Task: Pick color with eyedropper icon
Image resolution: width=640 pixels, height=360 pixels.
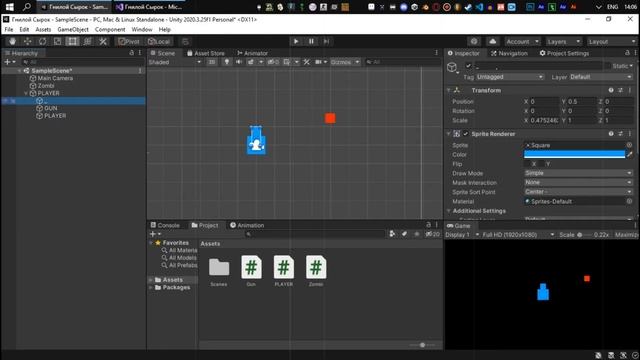Action: tap(629, 154)
